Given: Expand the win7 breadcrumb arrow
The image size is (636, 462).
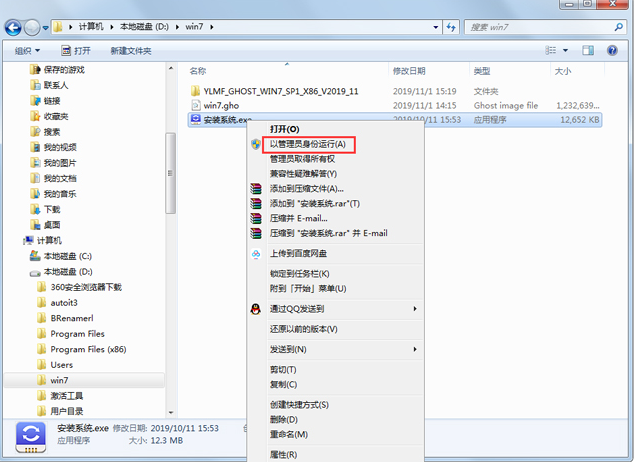Looking at the screenshot, I should coord(211,27).
